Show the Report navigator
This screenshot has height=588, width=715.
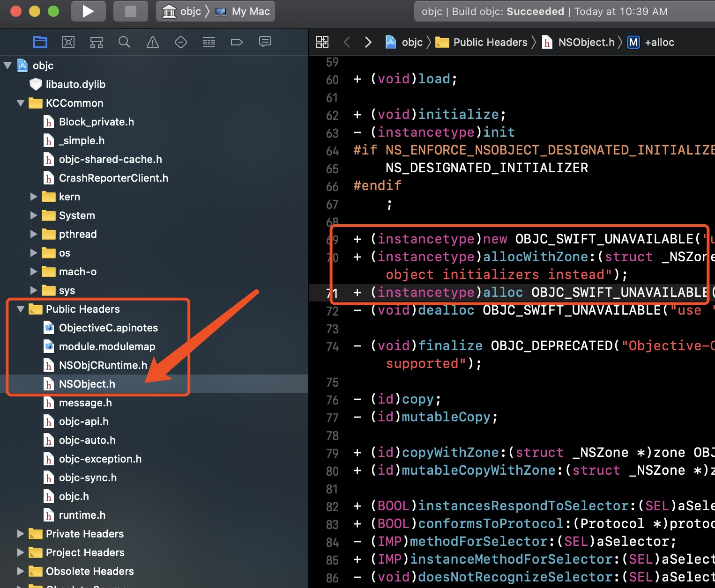[x=265, y=42]
